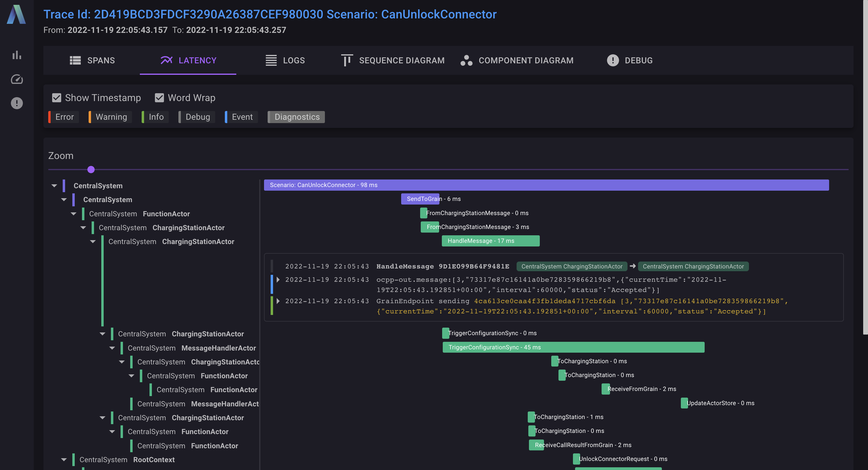Select the Latency tab
868x470 pixels.
[188, 60]
